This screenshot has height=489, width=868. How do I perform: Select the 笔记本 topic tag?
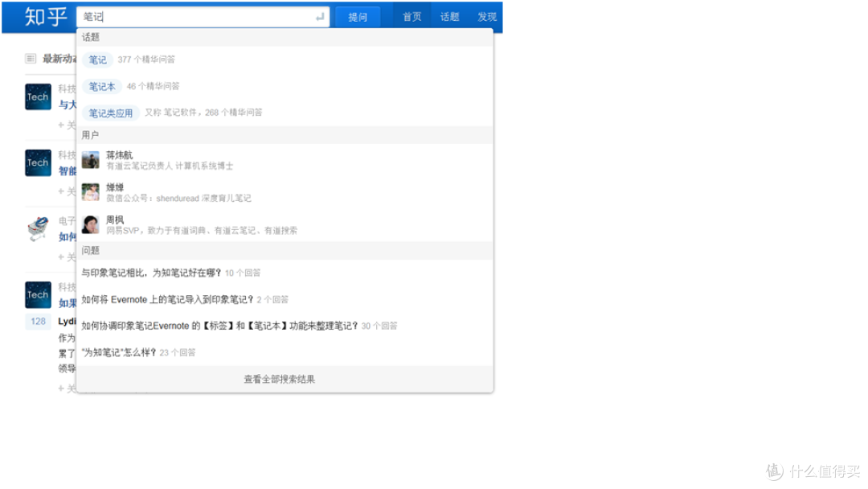(102, 86)
